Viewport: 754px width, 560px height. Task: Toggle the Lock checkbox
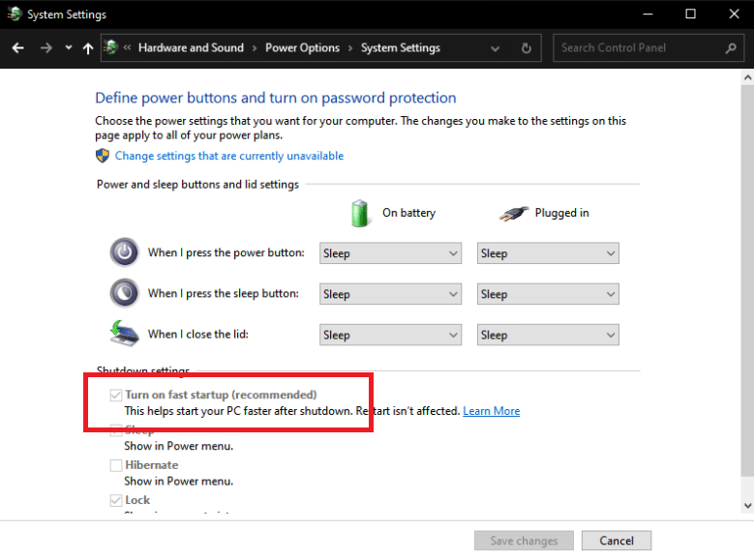pos(117,500)
